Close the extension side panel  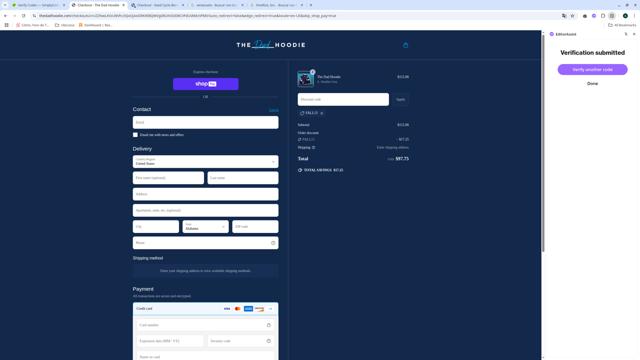634,34
